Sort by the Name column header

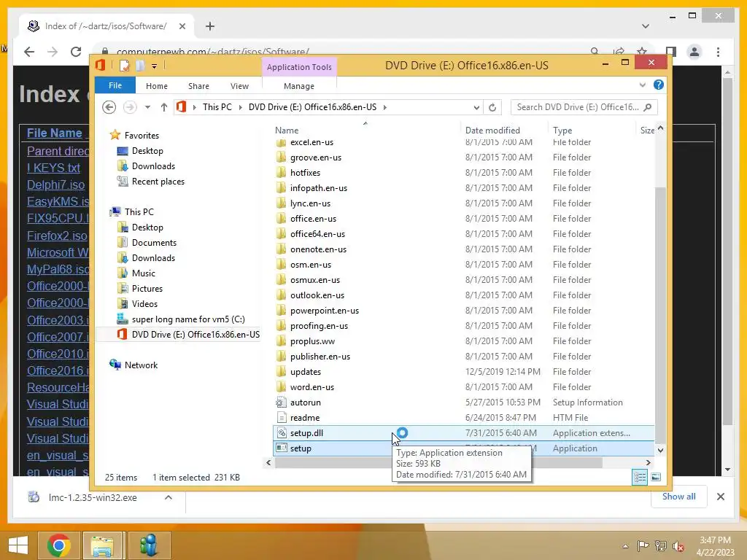pyautogui.click(x=286, y=130)
